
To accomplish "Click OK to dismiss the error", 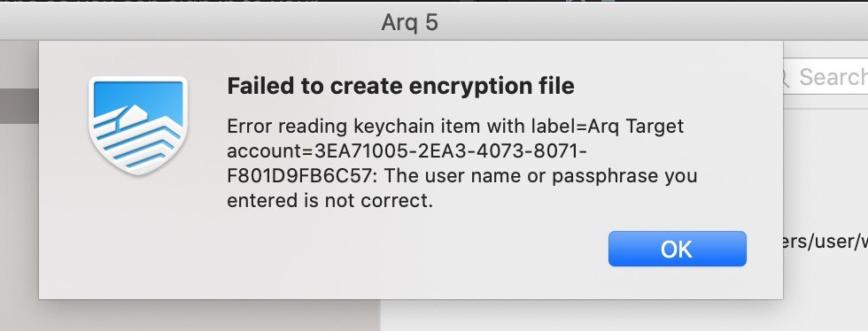I will click(x=677, y=249).
